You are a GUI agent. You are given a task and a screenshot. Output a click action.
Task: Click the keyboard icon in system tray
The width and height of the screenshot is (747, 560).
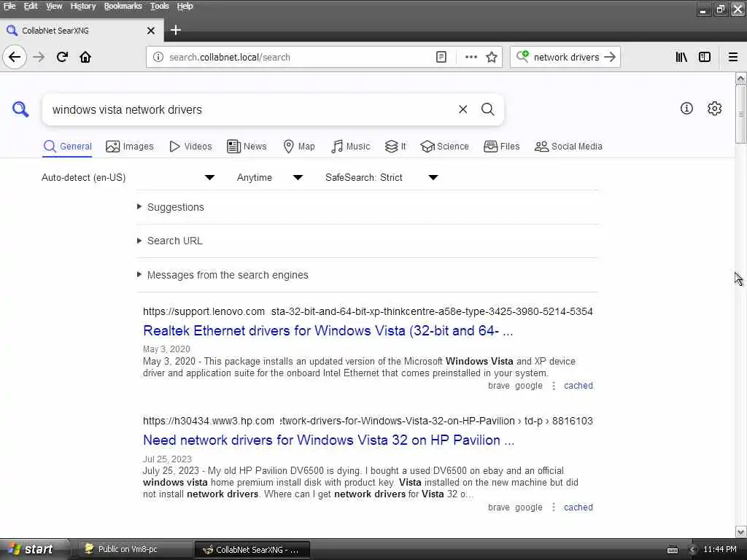673,550
